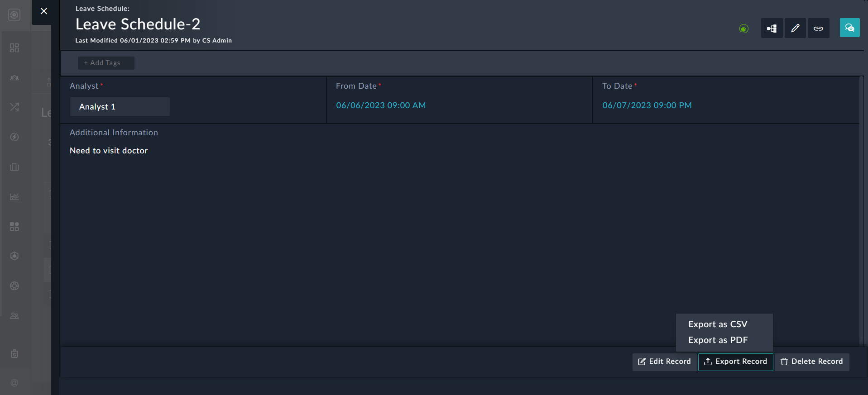Close the Leave Schedule-2 record panel

[x=44, y=11]
